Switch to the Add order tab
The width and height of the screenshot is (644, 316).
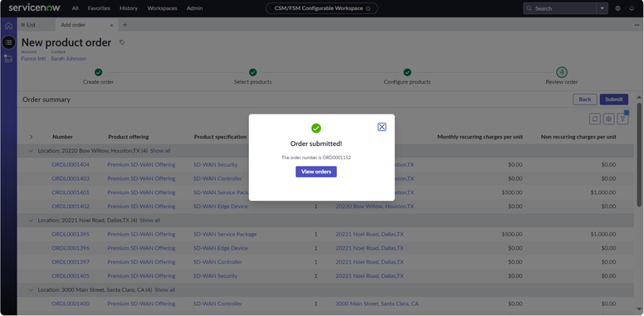(73, 25)
